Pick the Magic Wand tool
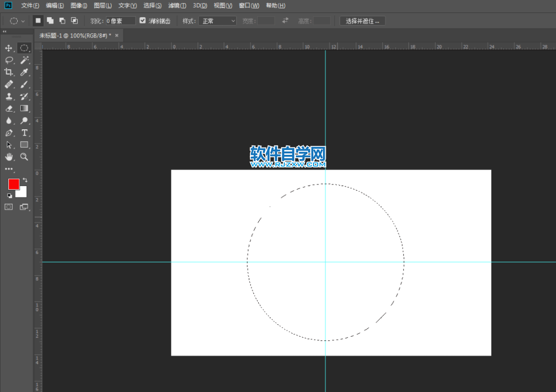The width and height of the screenshot is (556, 392). 24,60
